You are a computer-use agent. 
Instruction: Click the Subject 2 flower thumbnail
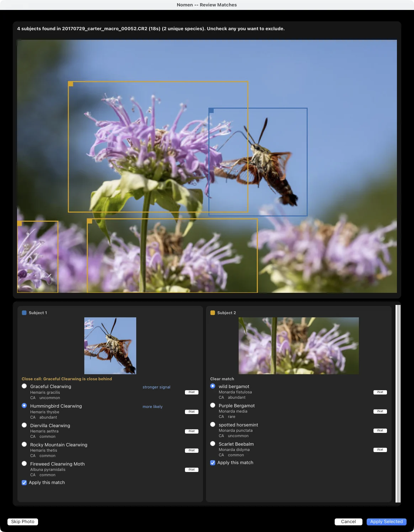coord(299,346)
